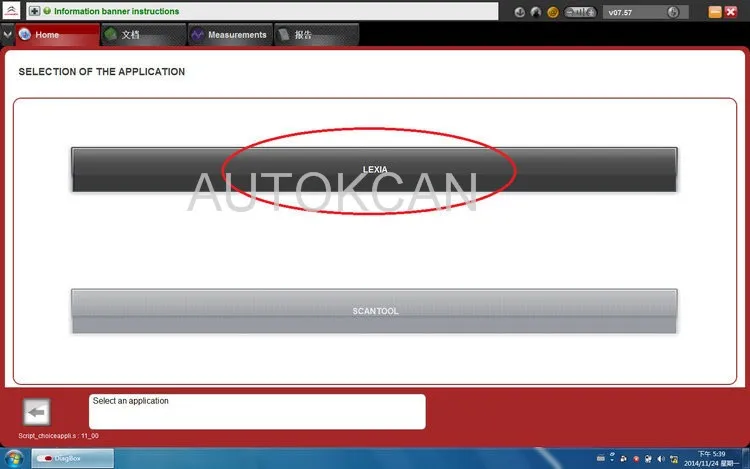This screenshot has width=750, height=469.
Task: Open the 报告 tab
Action: click(x=316, y=34)
